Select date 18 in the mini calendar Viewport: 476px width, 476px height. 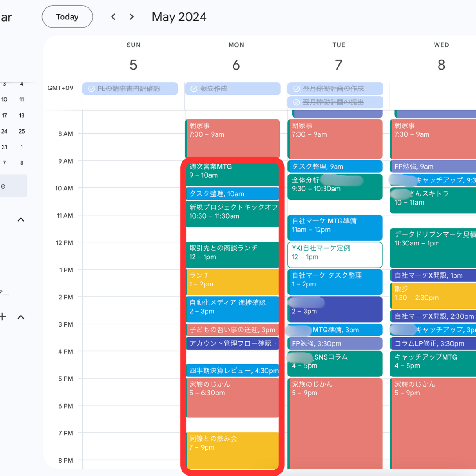point(22,115)
